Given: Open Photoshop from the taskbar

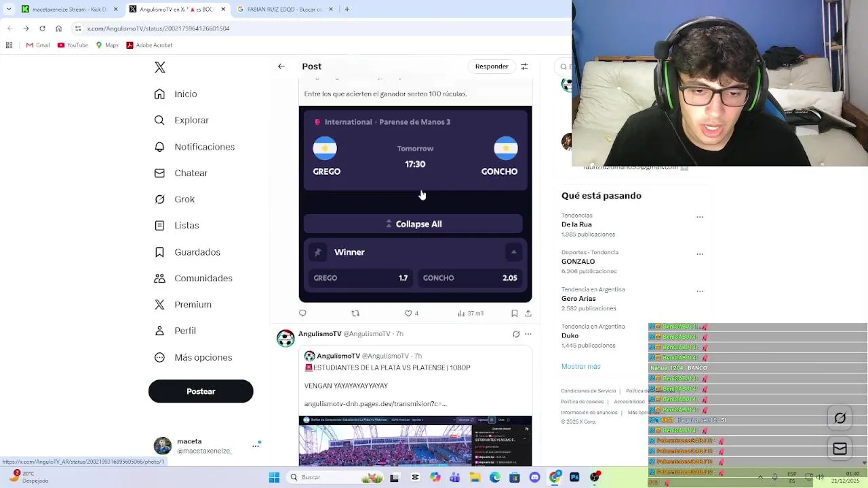Looking at the screenshot, I should point(574,478).
